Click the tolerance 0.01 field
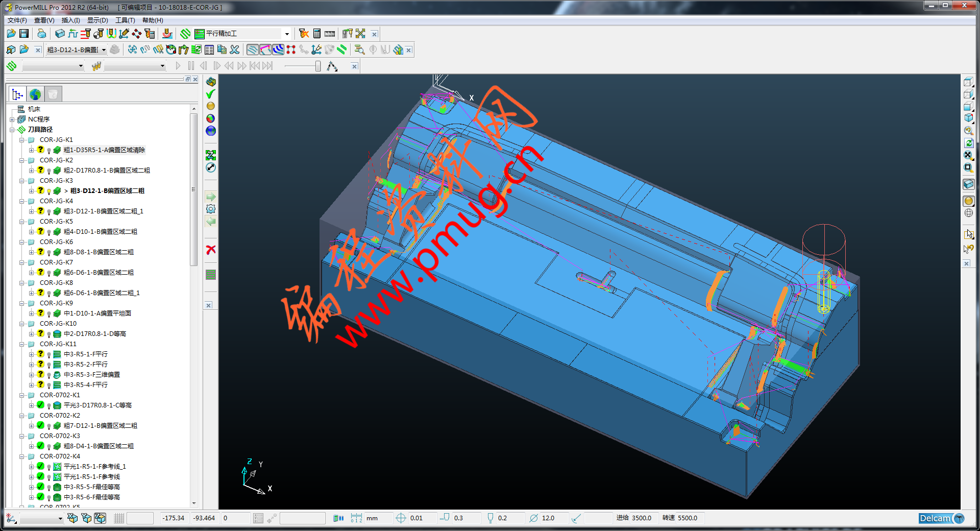This screenshot has height=531, width=980. [423, 518]
